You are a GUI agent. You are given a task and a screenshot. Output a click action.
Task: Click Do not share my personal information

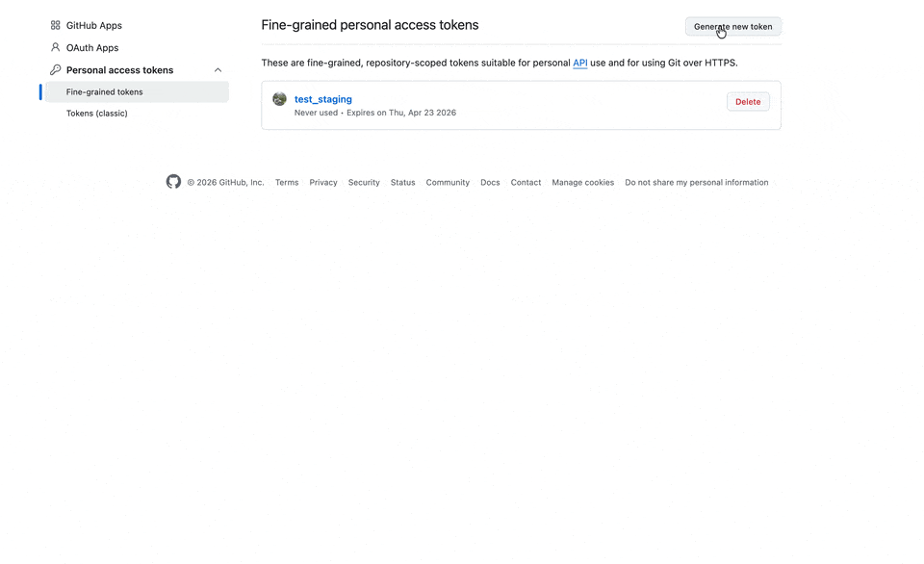pos(696,183)
